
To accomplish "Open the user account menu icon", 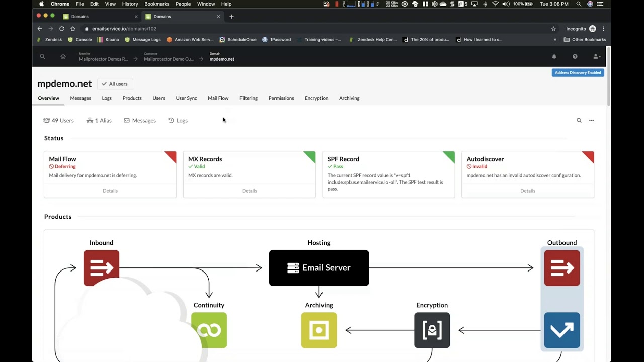I will coord(597,57).
